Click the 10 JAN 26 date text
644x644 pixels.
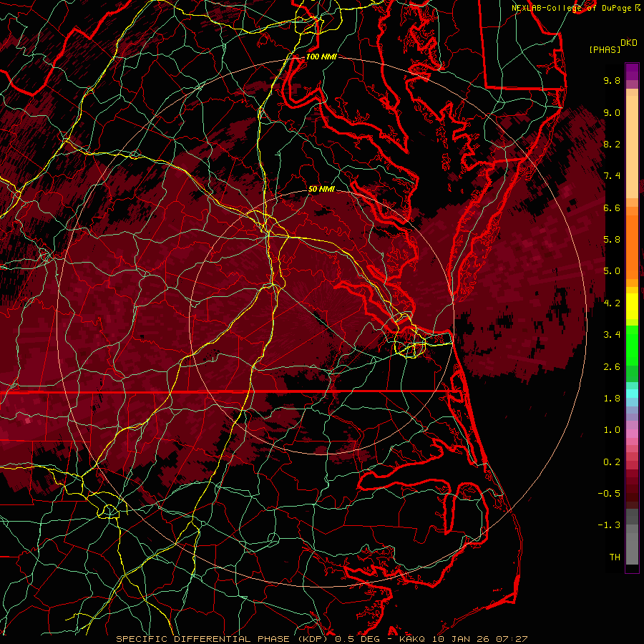[x=462, y=639]
